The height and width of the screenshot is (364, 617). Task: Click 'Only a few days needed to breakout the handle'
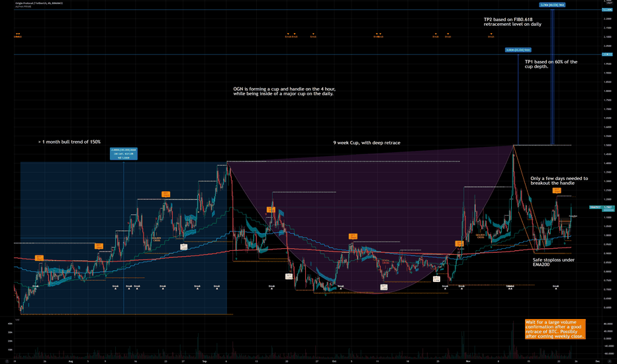click(x=559, y=181)
